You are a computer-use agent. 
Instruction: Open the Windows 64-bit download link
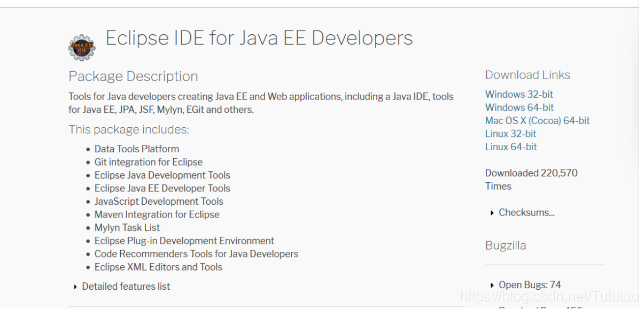tap(519, 107)
